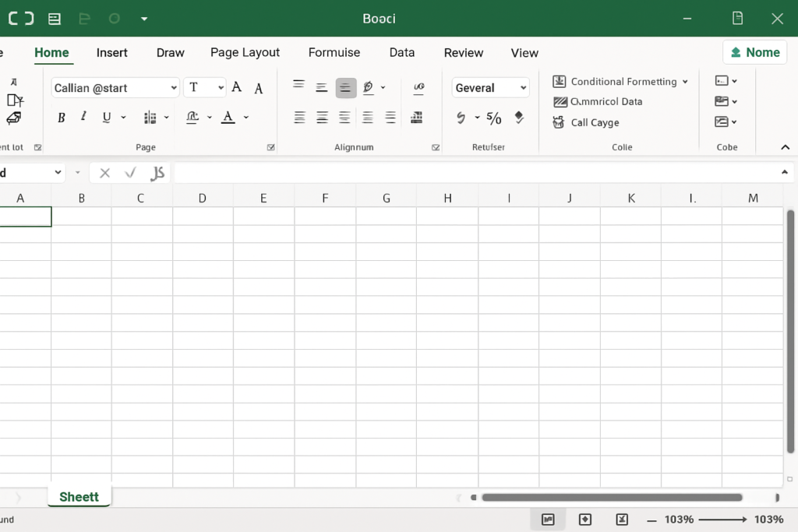Click into the formula bar input
The height and width of the screenshot is (532, 798).
476,173
